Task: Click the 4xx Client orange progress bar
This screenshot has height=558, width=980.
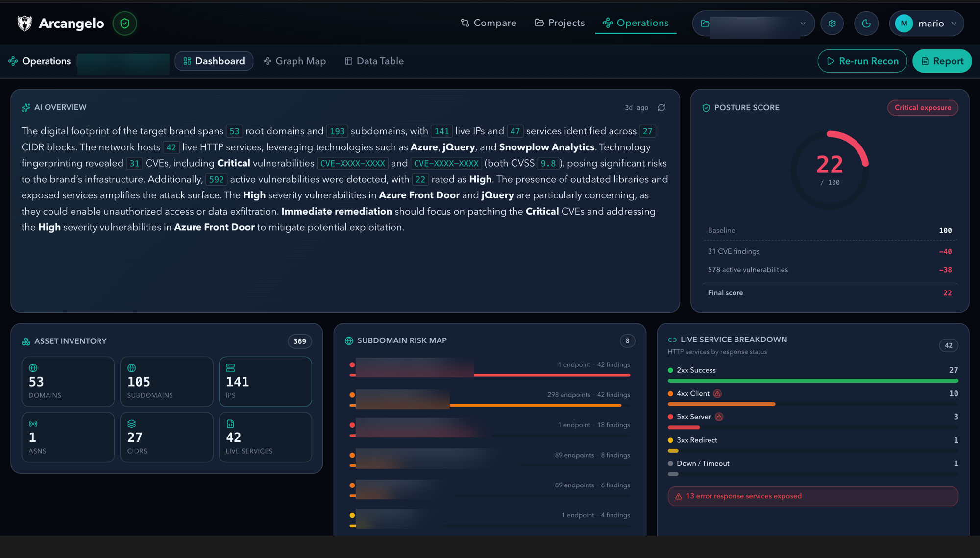Action: pos(721,404)
